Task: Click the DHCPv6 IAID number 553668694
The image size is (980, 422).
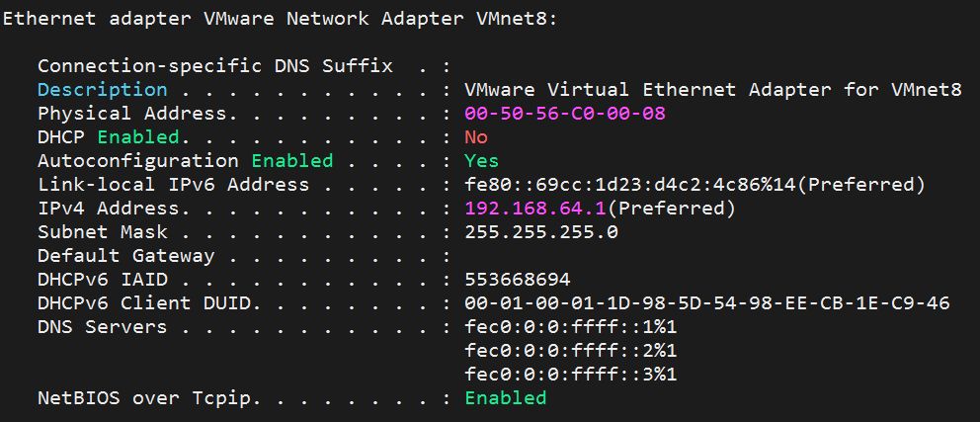Action: click(x=518, y=280)
